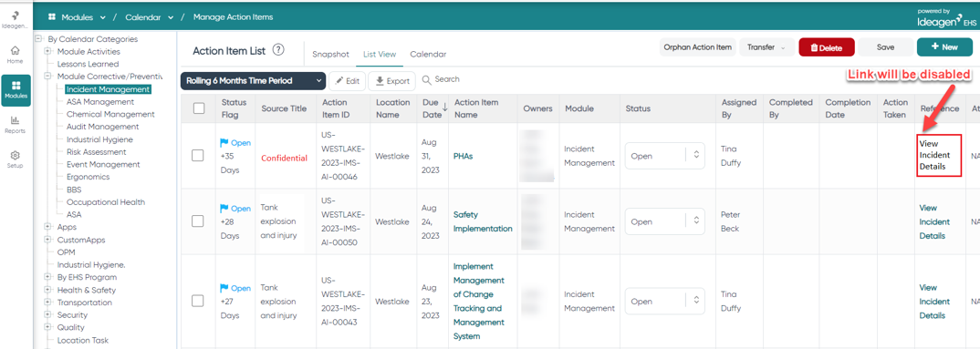This screenshot has width=980, height=349.
Task: Tick the checkbox for Safety Implementation row
Action: tap(197, 221)
